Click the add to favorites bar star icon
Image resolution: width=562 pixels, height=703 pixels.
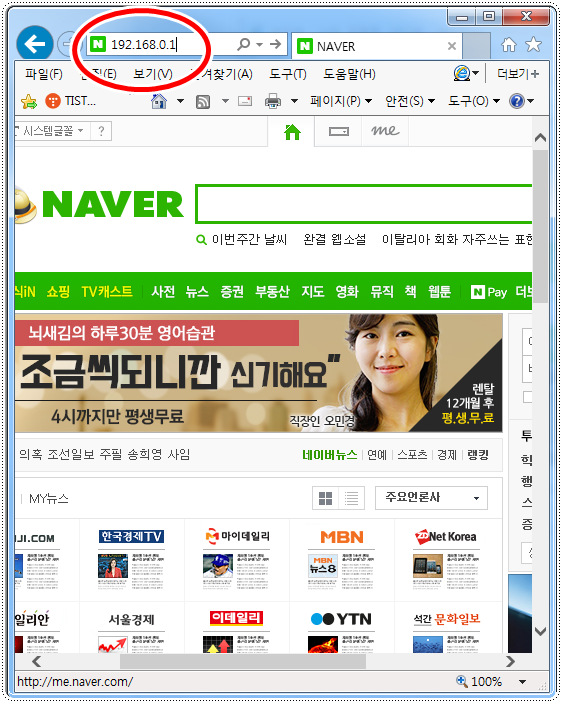(x=29, y=101)
